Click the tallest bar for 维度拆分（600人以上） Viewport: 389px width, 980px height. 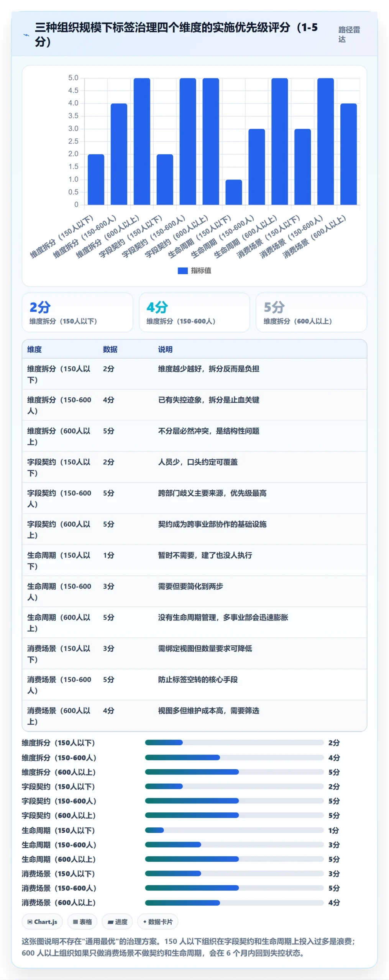click(x=142, y=141)
